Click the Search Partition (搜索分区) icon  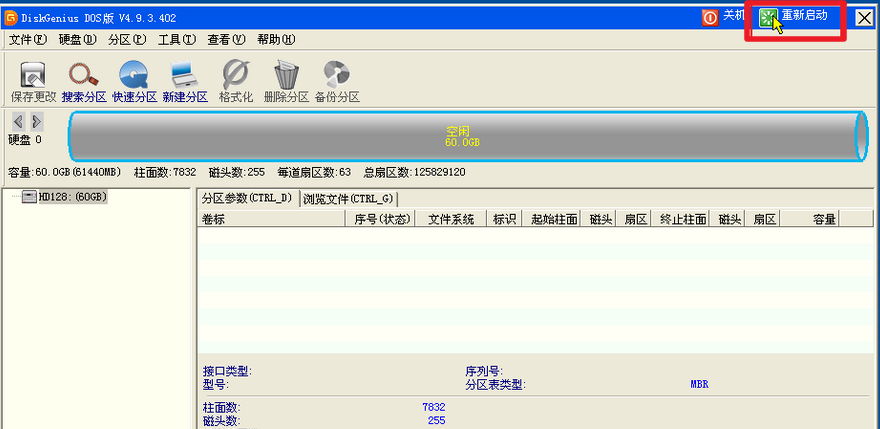pos(83,75)
